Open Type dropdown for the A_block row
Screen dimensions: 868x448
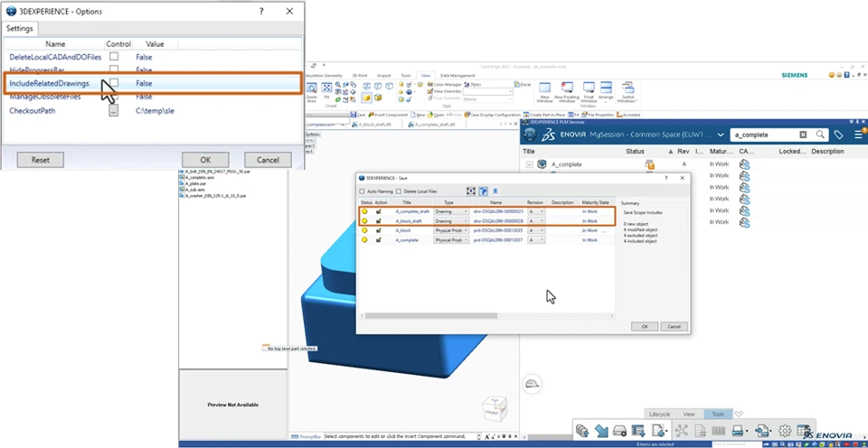(451, 230)
